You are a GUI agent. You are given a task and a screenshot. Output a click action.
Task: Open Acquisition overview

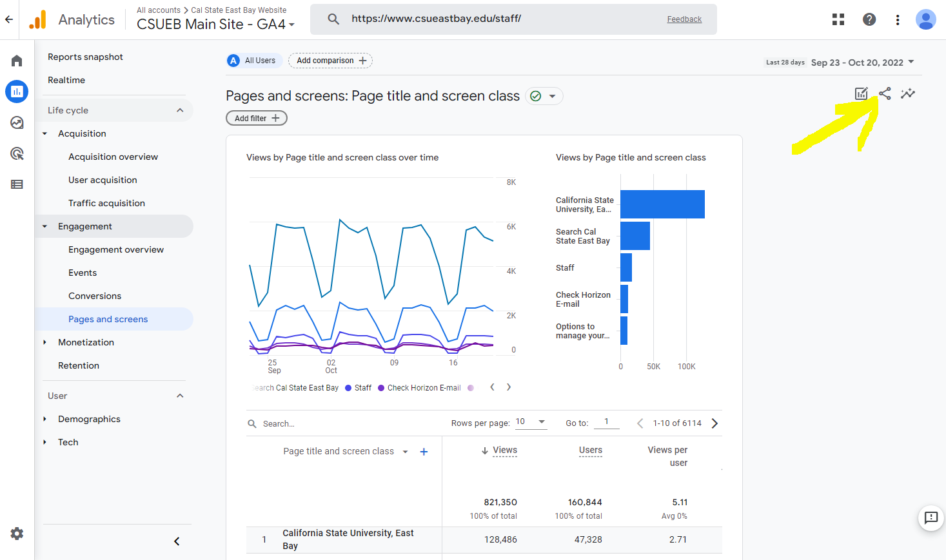pos(113,157)
